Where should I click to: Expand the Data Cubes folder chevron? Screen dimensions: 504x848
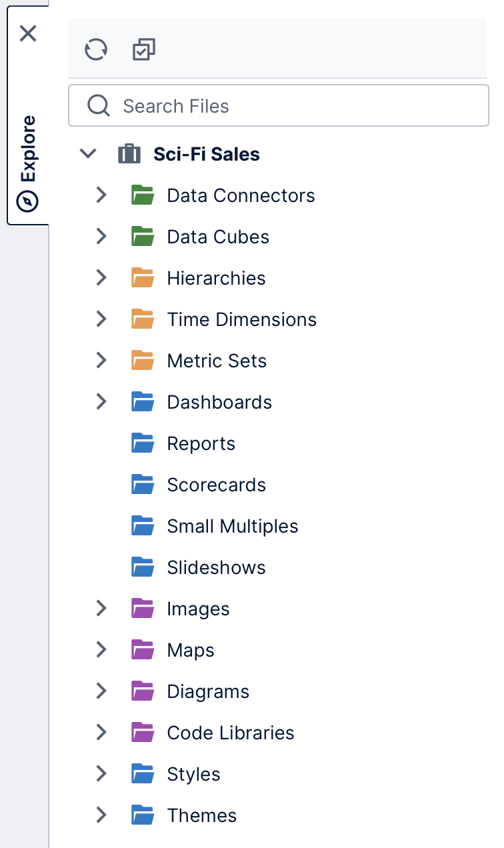click(x=101, y=237)
